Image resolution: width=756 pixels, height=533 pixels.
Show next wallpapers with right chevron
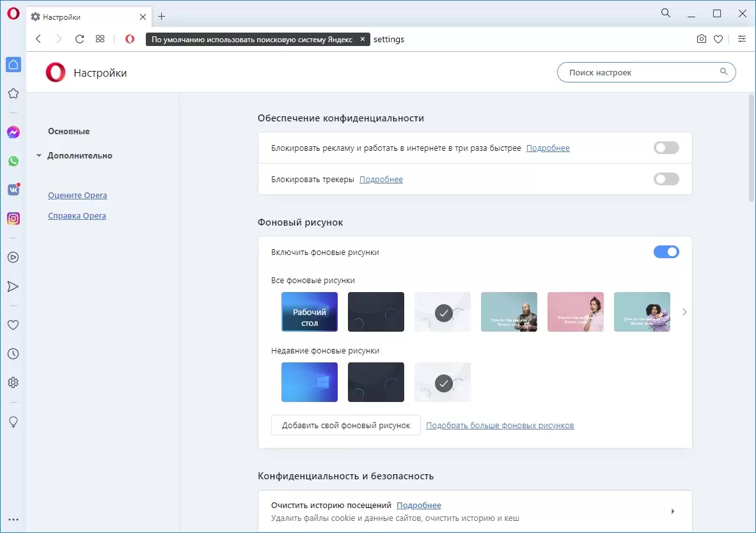pos(684,312)
